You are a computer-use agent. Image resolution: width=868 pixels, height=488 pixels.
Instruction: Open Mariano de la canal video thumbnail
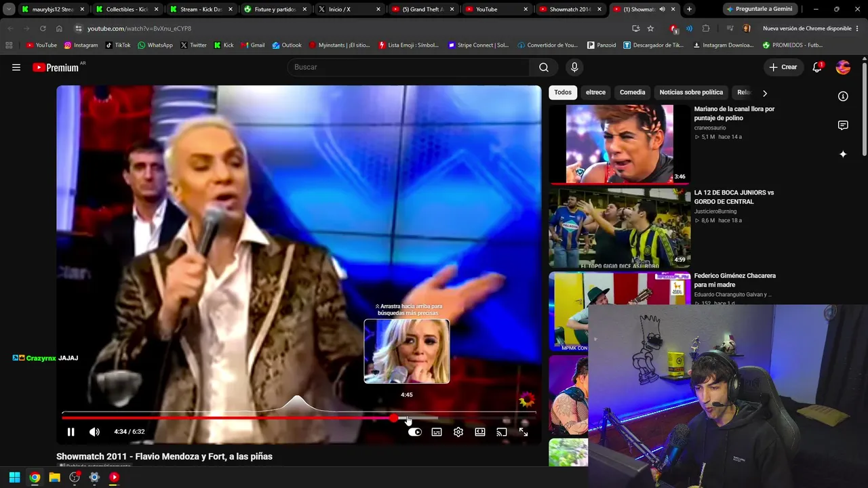(x=620, y=144)
